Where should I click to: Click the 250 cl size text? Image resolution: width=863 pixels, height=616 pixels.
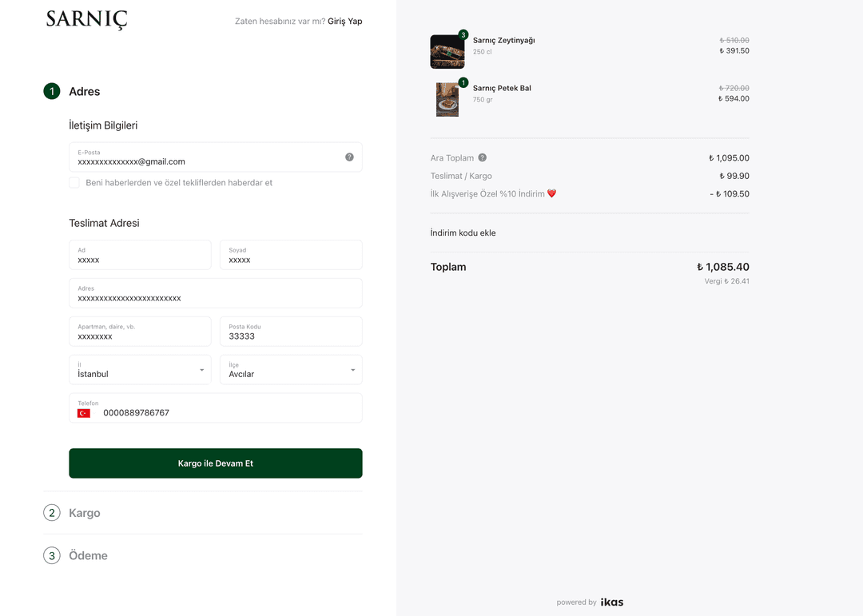click(482, 52)
